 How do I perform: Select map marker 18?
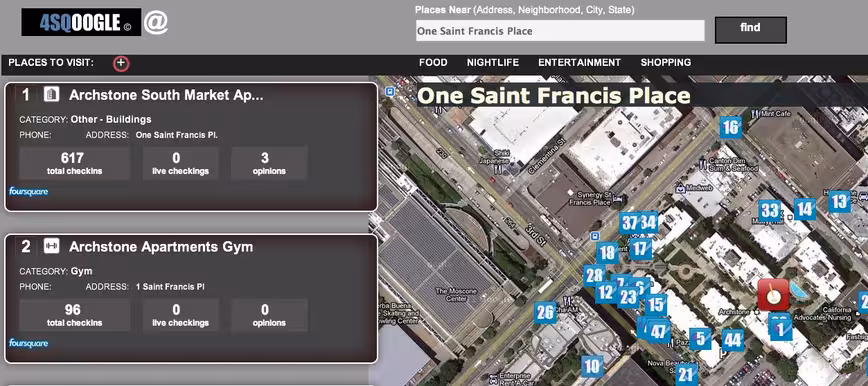click(607, 253)
